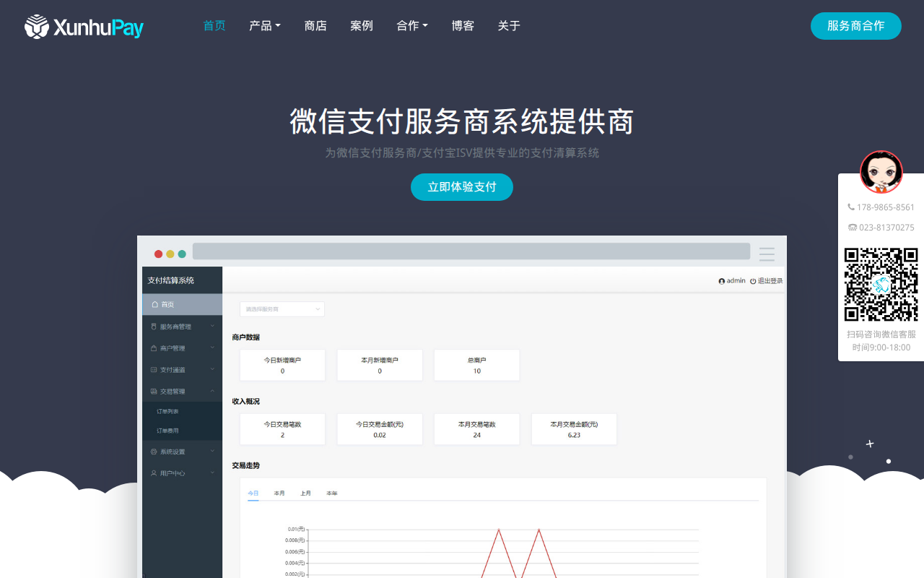The width and height of the screenshot is (924, 578).
Task: Click the 收入概况 section heading
Action: [246, 402]
